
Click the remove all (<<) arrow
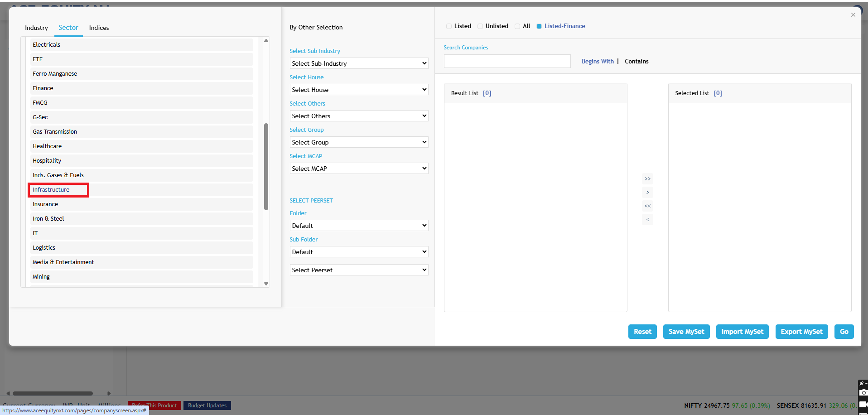(647, 206)
